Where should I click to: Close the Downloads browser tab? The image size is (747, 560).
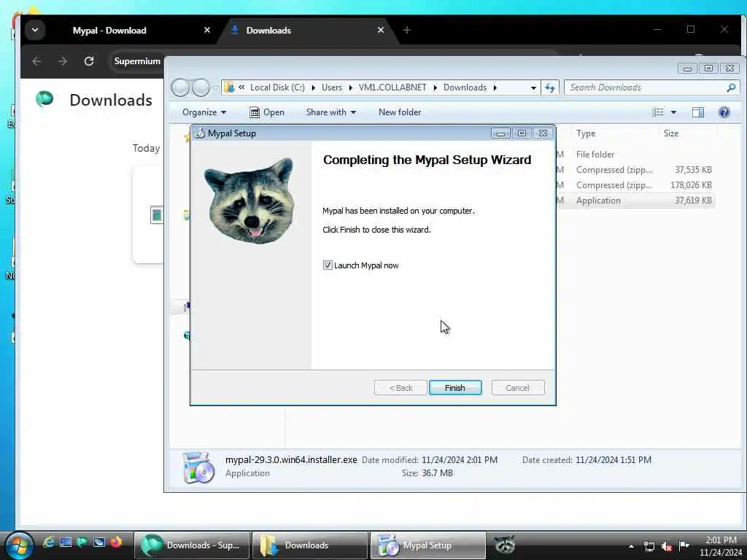tap(381, 30)
